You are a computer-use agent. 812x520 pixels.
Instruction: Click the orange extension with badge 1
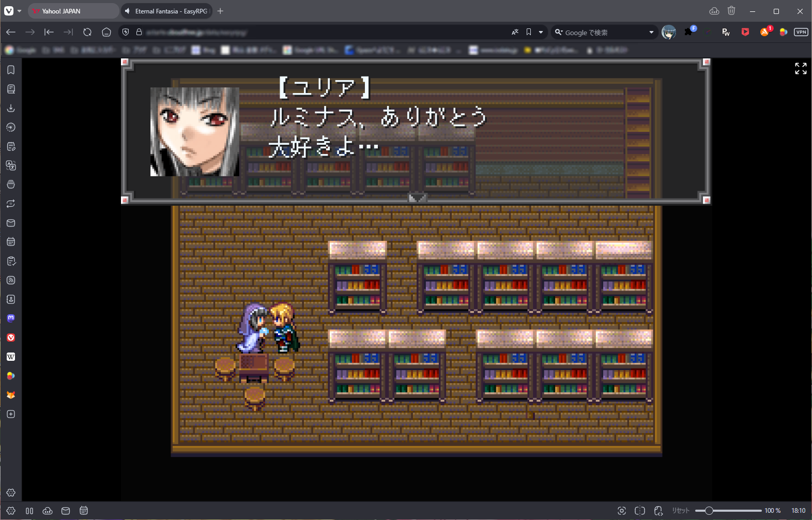tap(764, 32)
